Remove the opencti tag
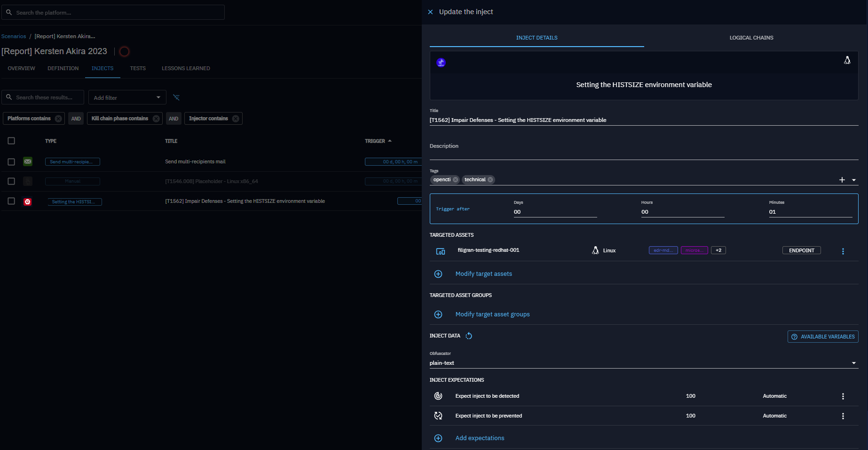The image size is (868, 450). [455, 180]
